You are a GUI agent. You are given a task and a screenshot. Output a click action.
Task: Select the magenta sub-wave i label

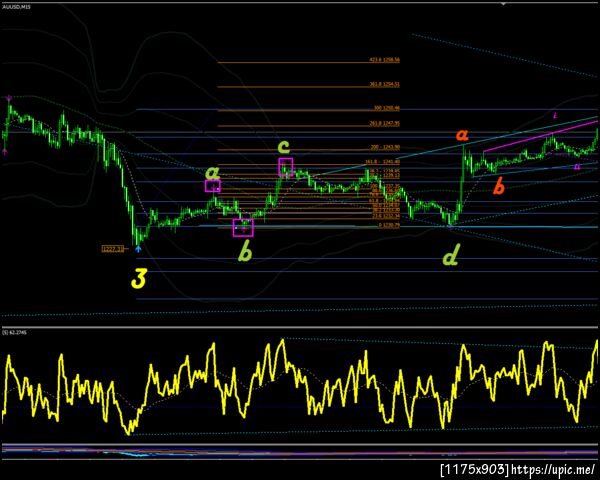coord(555,115)
